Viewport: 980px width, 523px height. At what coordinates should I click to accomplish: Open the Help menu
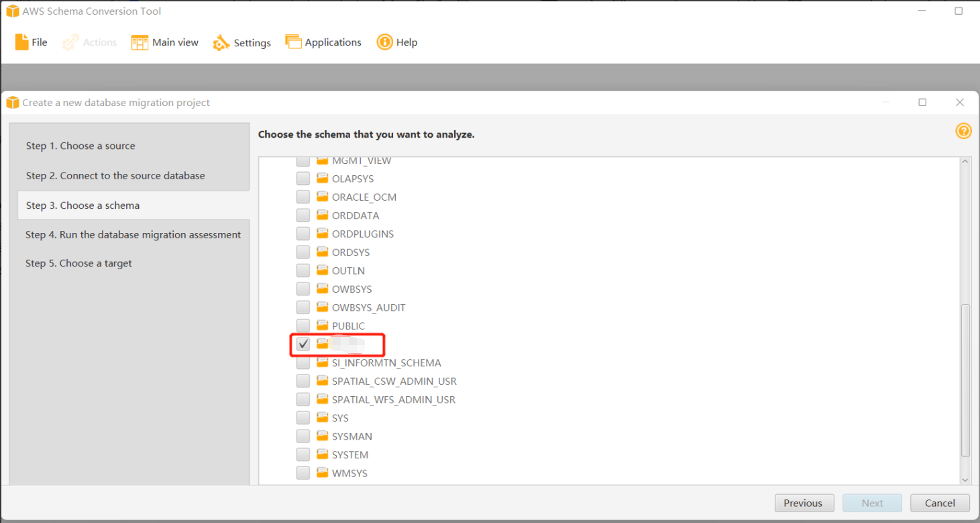click(x=397, y=42)
